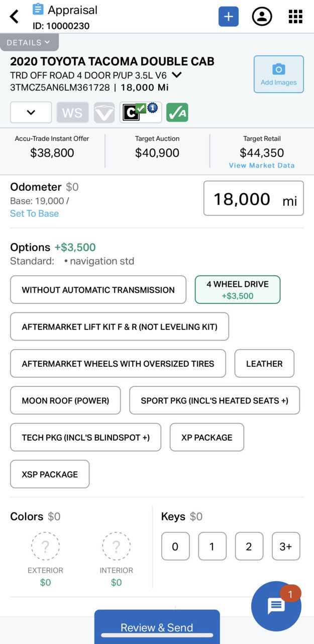The height and width of the screenshot is (644, 314).
Task: Open the Carfax report badge icon
Action: pyautogui.click(x=141, y=113)
